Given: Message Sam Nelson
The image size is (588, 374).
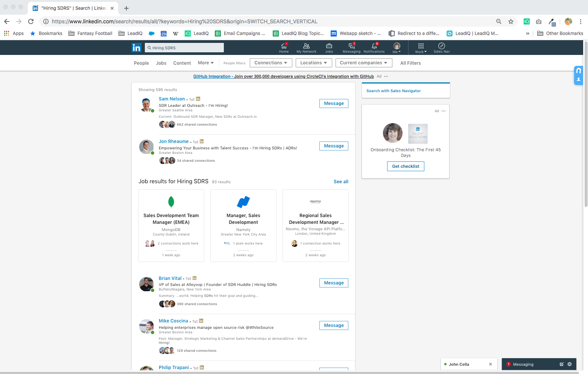Looking at the screenshot, I should tap(334, 103).
